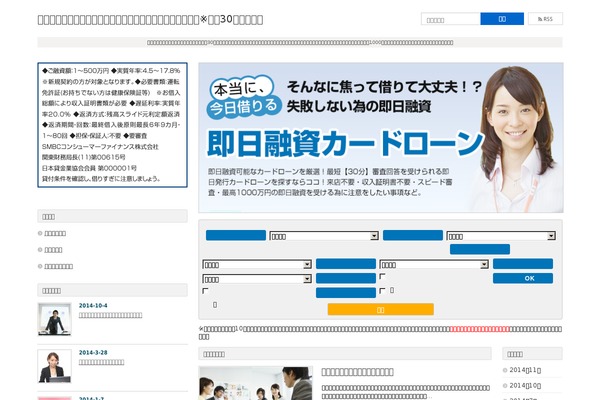Viewport: 600px width, 400px height.
Task: Open the lower of two stacked left dropdowns
Action: (x=257, y=279)
